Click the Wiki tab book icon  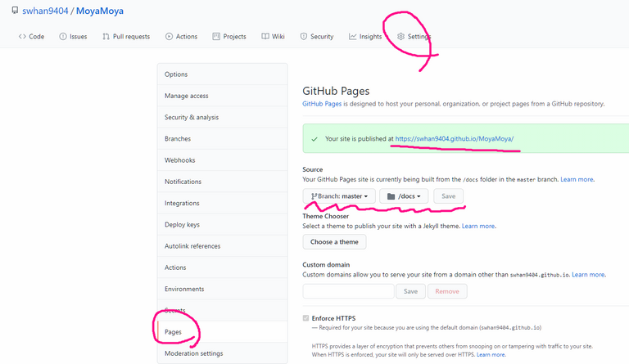[265, 37]
